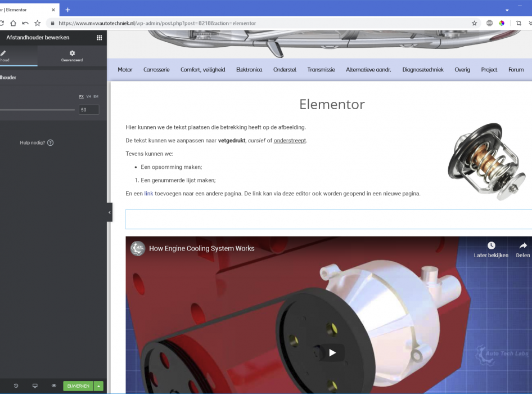Image resolution: width=532 pixels, height=394 pixels.
Task: Open the colorful extension icon
Action: point(502,23)
